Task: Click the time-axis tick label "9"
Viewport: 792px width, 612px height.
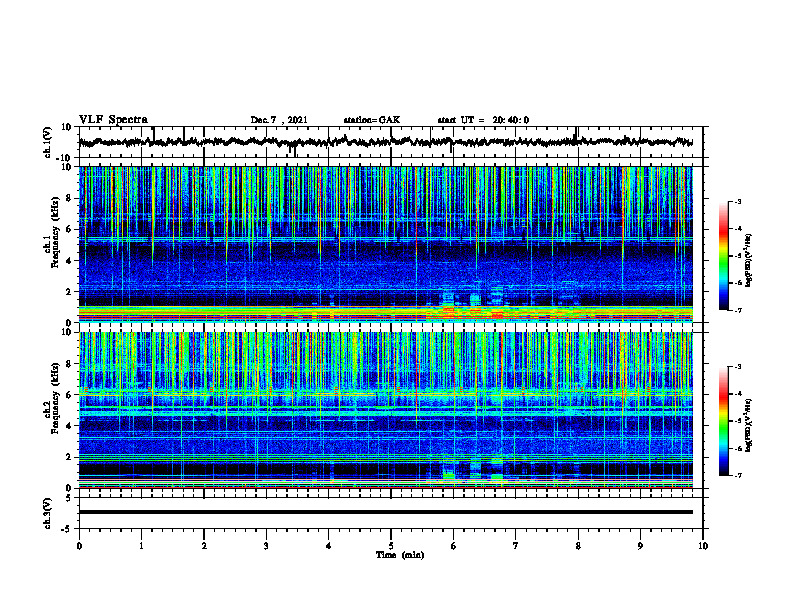Action: coord(640,546)
